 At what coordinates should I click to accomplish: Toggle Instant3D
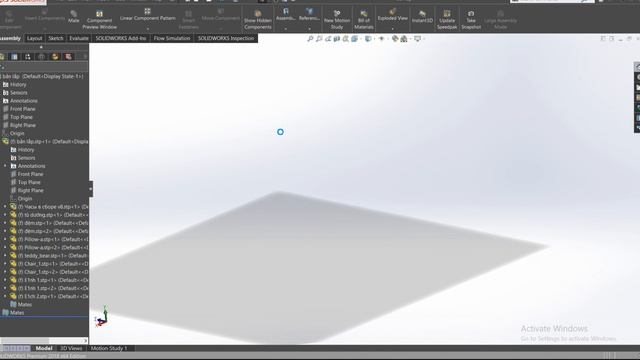[422, 17]
